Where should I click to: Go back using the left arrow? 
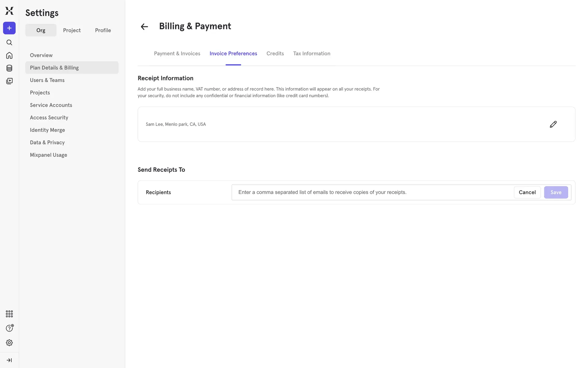(144, 27)
